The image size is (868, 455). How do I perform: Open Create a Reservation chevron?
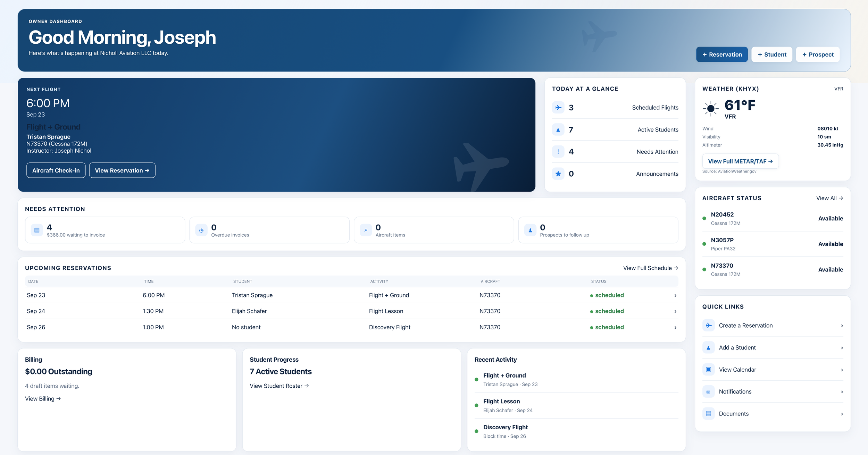pos(842,326)
